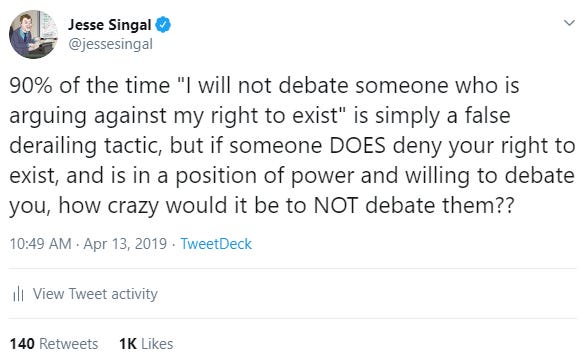Click the tweet text starting "90% of the time"
The image size is (585, 360).
click(x=292, y=145)
